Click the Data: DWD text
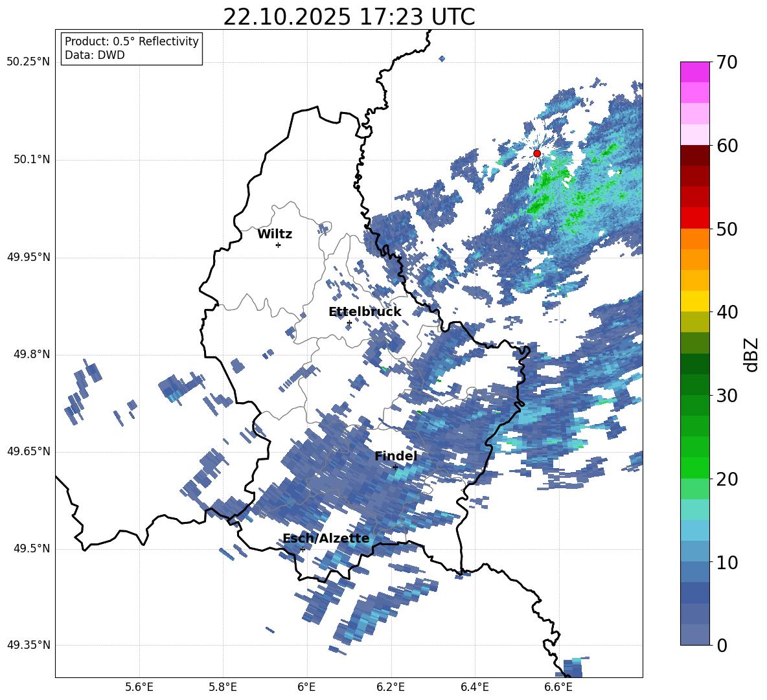This screenshot has height=700, width=767. (95, 55)
